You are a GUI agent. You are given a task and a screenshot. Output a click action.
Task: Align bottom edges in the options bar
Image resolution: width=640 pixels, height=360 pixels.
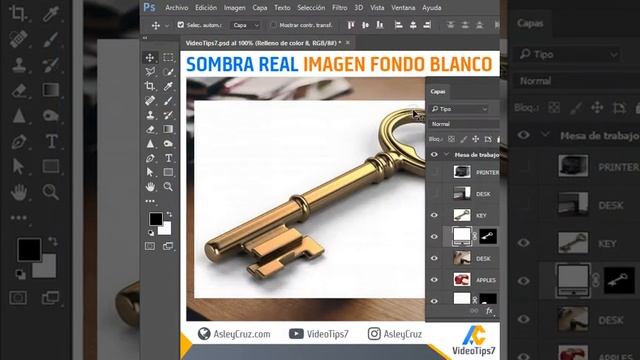tap(380, 25)
